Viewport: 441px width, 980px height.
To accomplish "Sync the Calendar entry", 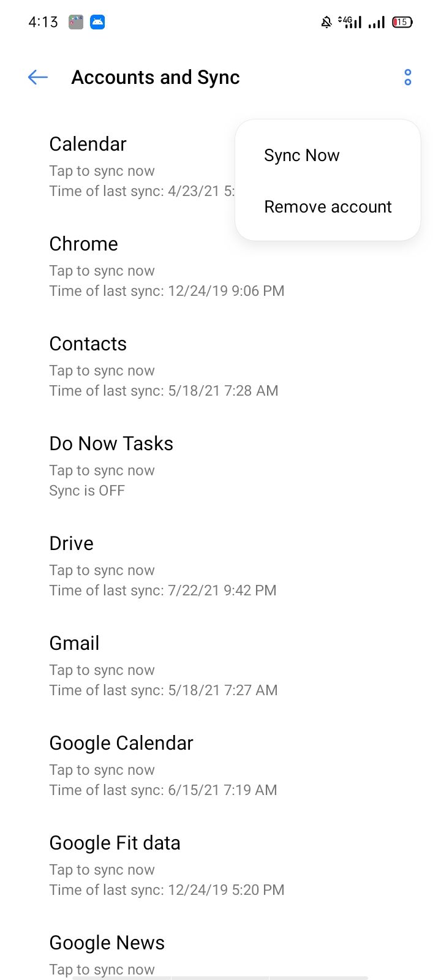I will 135,167.
